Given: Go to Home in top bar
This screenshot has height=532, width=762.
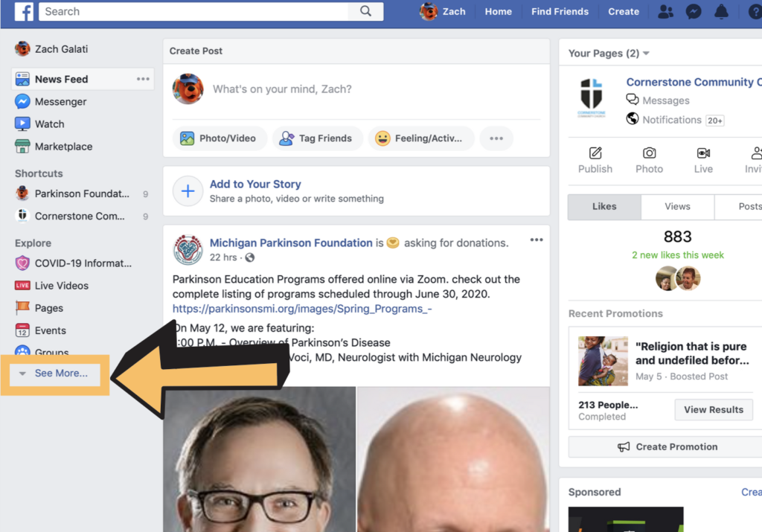Looking at the screenshot, I should tap(498, 11).
